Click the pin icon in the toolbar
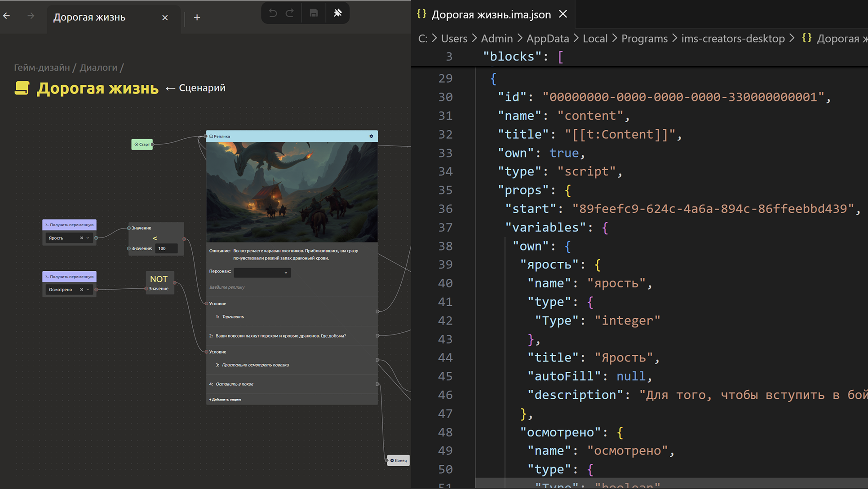The width and height of the screenshot is (868, 489). tap(337, 13)
